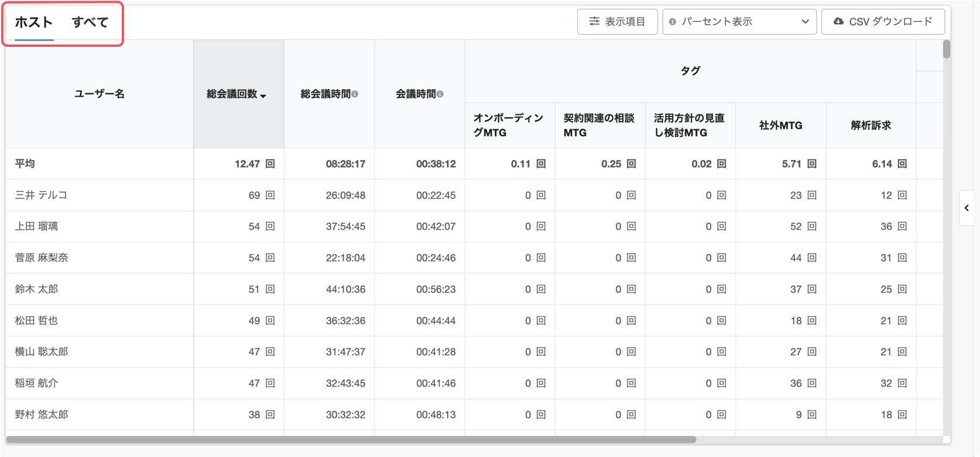Select user name 上田 瑠璃
The width and height of the screenshot is (980, 457).
pyautogui.click(x=36, y=226)
